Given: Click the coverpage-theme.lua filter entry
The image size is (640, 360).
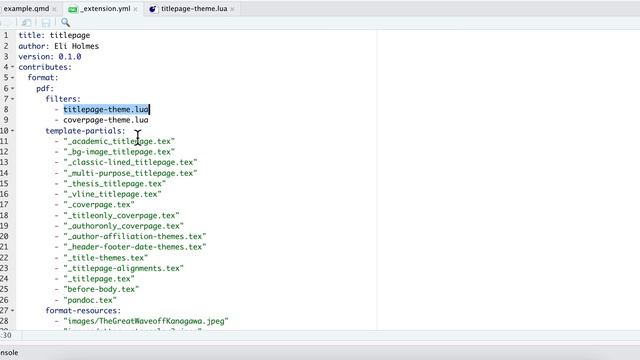Looking at the screenshot, I should (106, 120).
